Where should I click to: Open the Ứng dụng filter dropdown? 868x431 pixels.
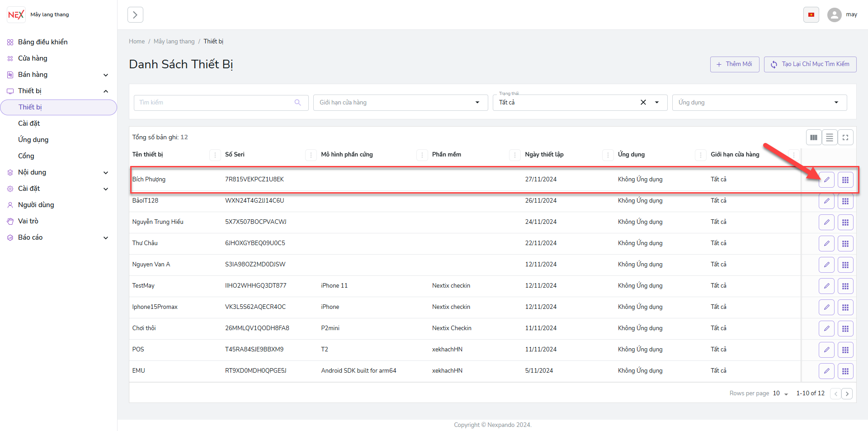coord(759,103)
